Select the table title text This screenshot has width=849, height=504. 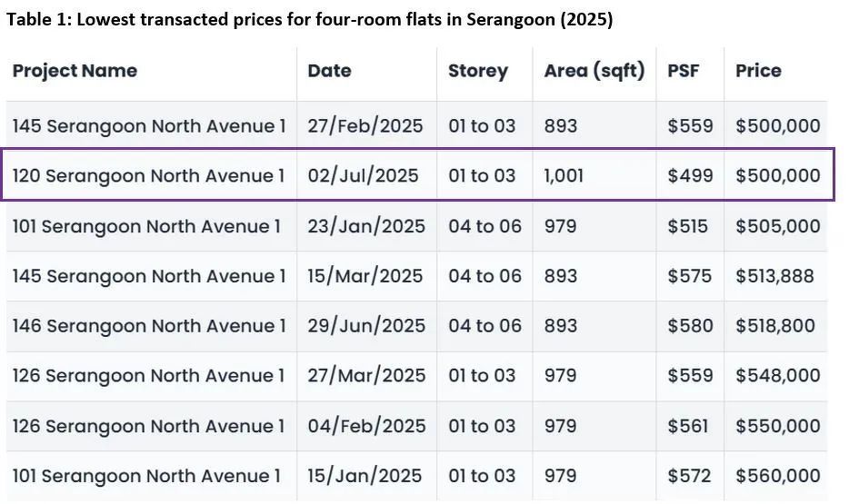point(309,20)
